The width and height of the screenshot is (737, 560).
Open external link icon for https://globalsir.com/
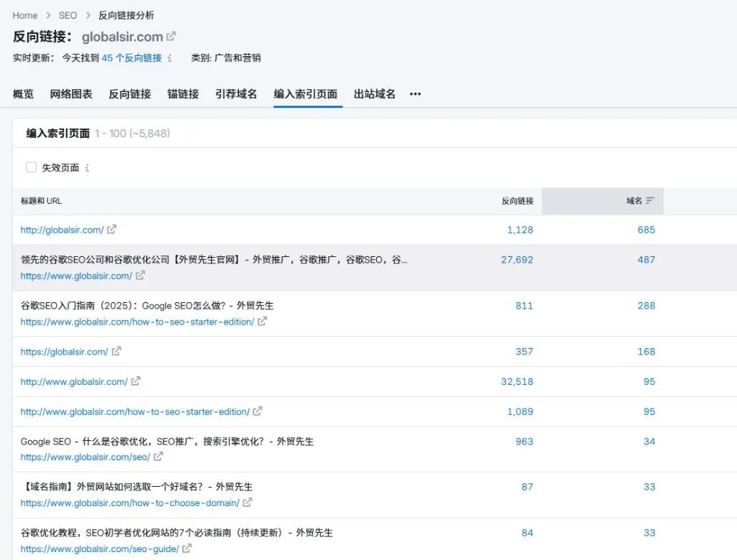(116, 351)
